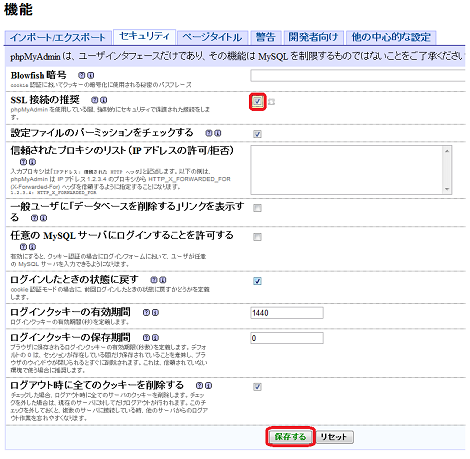
Task: Toggle the SSL 接続の推奨 checkbox
Action: 257,101
